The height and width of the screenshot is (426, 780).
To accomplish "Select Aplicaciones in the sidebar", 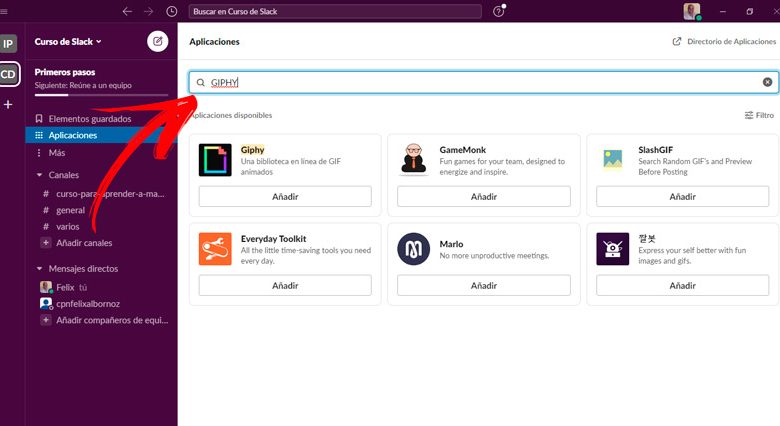I will 101,135.
